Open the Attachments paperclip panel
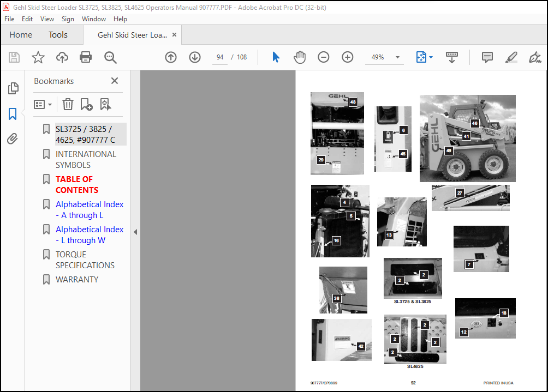548x392 pixels. [x=12, y=138]
